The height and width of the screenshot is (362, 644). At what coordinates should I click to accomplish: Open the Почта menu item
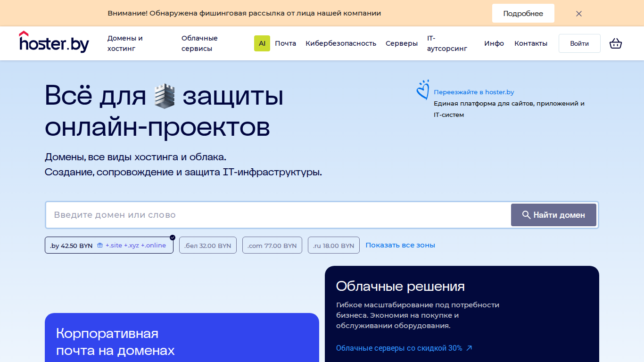(286, 43)
